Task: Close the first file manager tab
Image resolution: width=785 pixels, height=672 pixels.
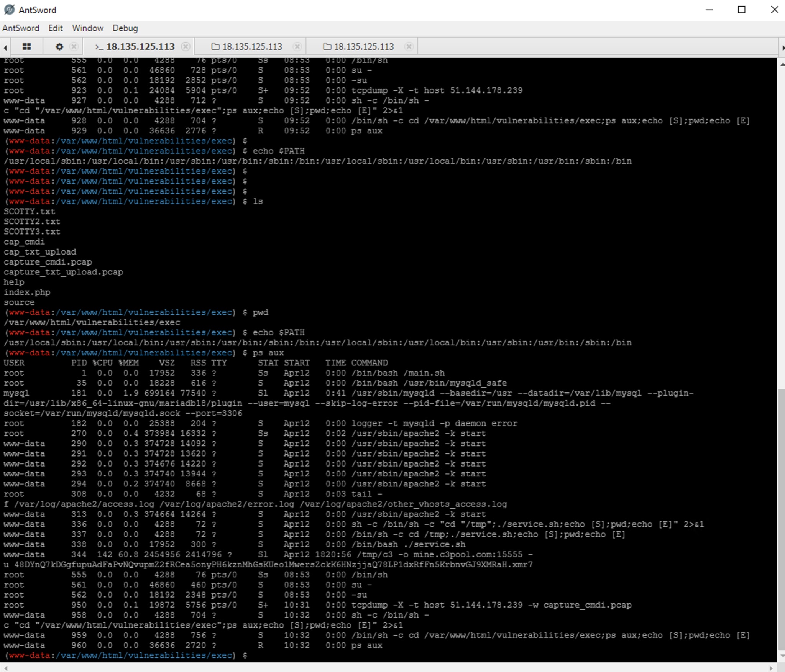Action: 297,47
